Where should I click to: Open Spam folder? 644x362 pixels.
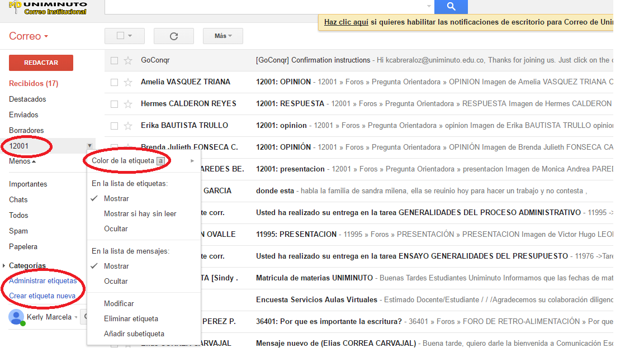(18, 231)
